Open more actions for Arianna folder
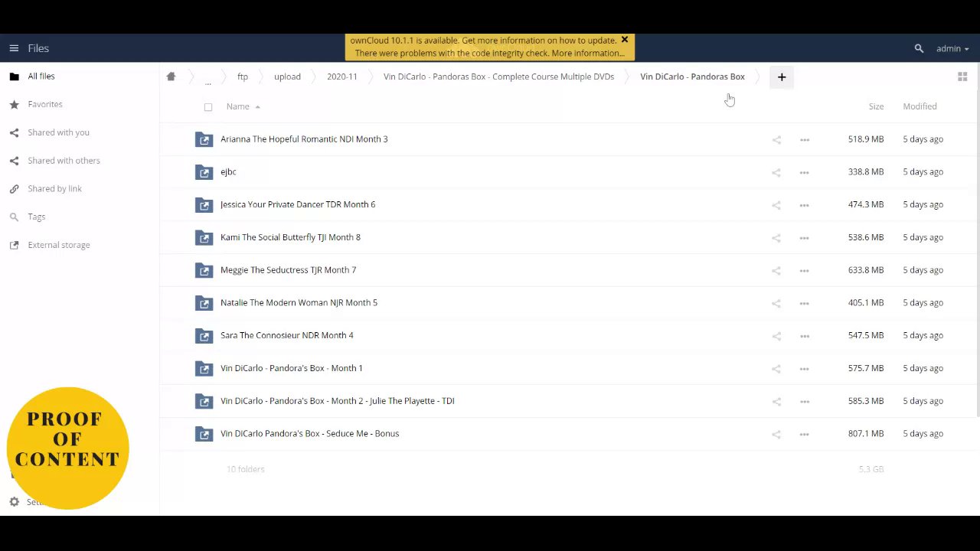 pos(805,139)
